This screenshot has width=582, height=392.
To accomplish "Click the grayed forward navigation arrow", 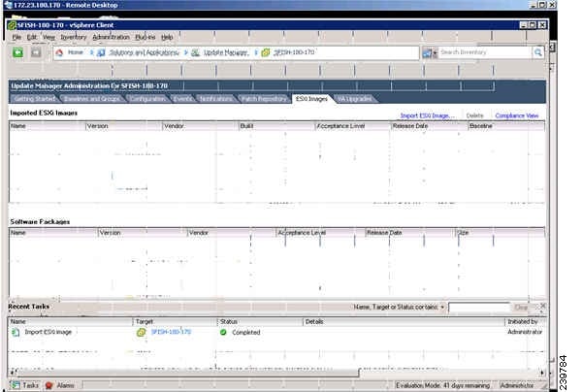I will (x=36, y=52).
